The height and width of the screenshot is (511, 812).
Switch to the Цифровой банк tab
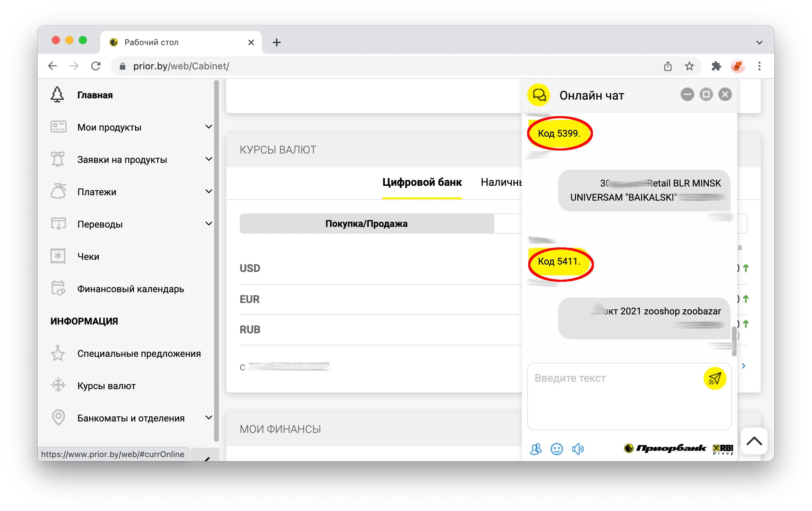click(422, 182)
